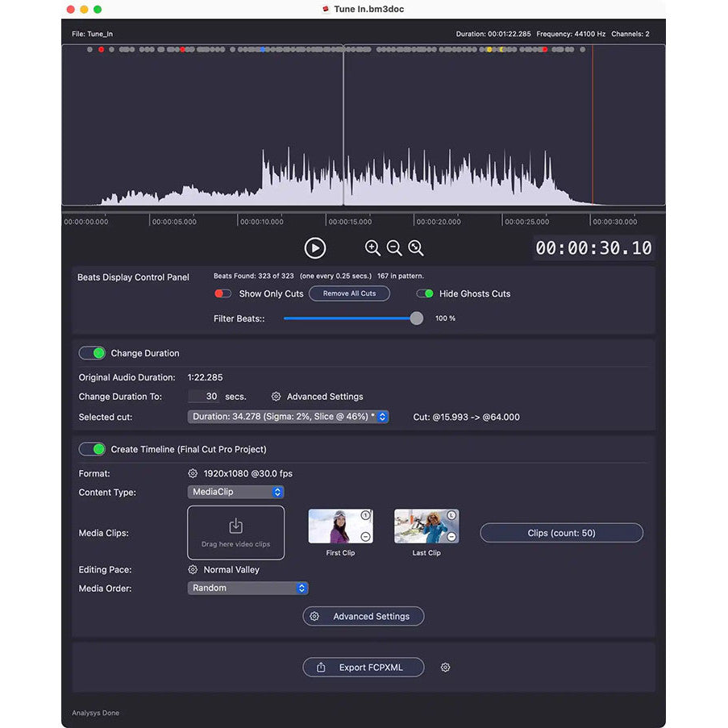Click the 'Frequency: 44100 Hz' header text
Screen dimensions: 728x728
[571, 34]
